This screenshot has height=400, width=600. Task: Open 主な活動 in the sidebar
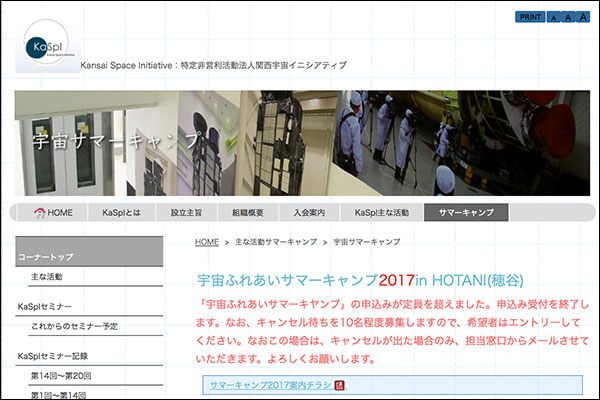47,277
